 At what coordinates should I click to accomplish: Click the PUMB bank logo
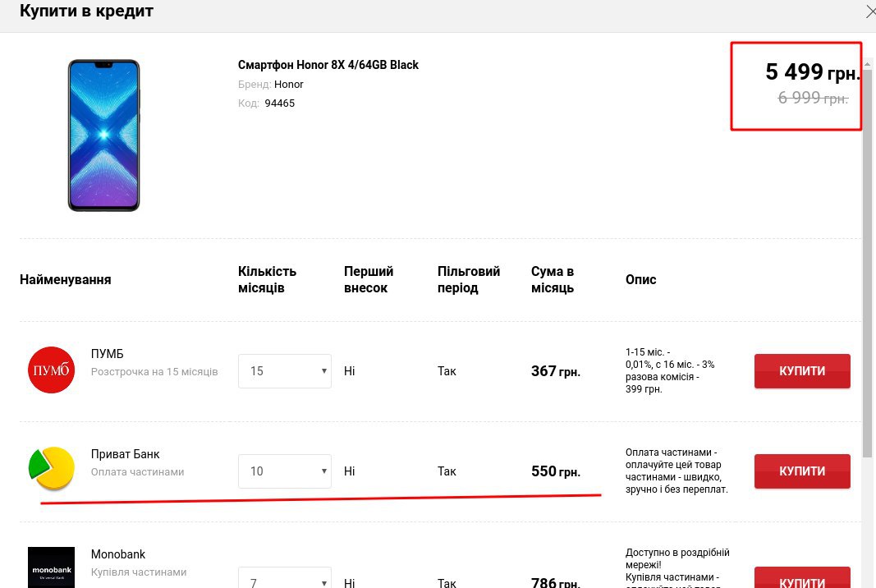(52, 370)
